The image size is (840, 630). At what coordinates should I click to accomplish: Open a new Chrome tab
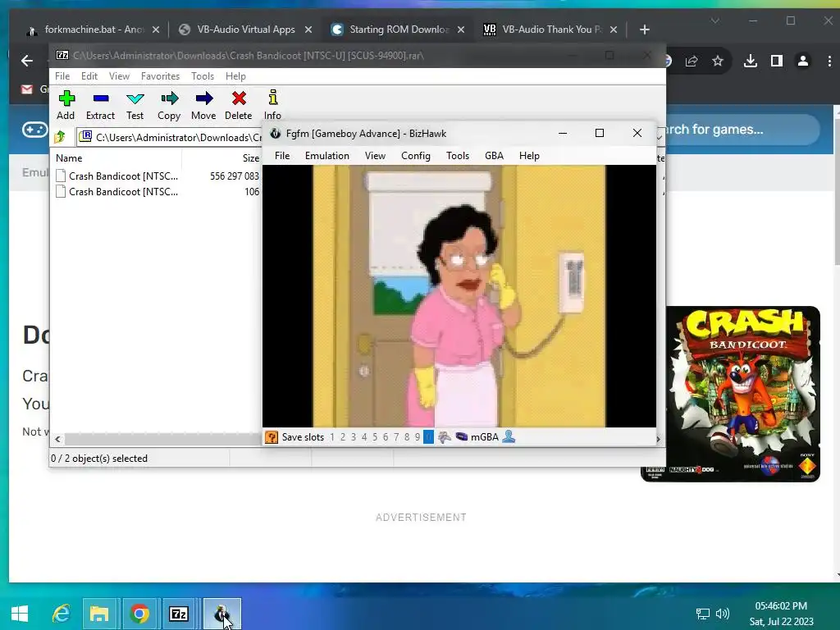click(645, 30)
